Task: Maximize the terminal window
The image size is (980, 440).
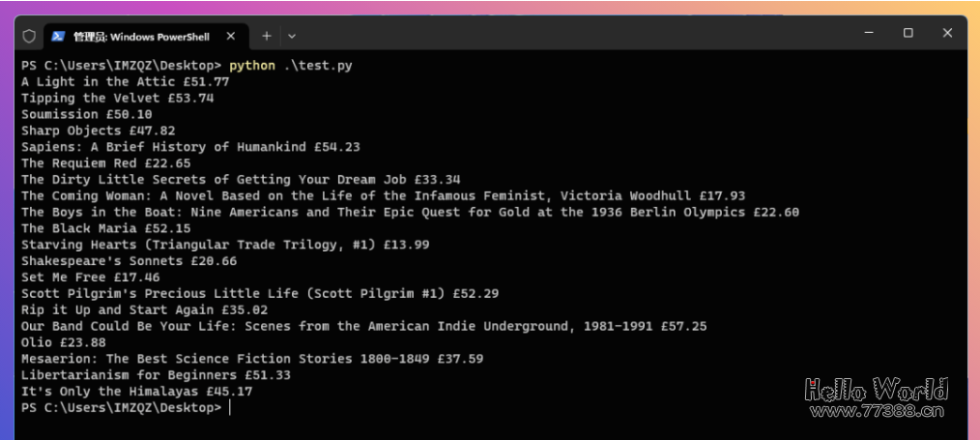Action: coord(908,33)
